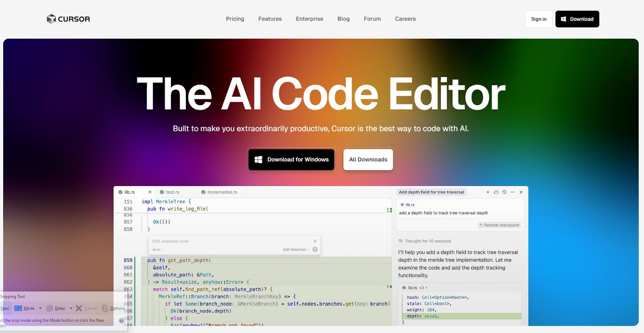Click the Add depth field chat tab
644x333 pixels.
pos(431,192)
